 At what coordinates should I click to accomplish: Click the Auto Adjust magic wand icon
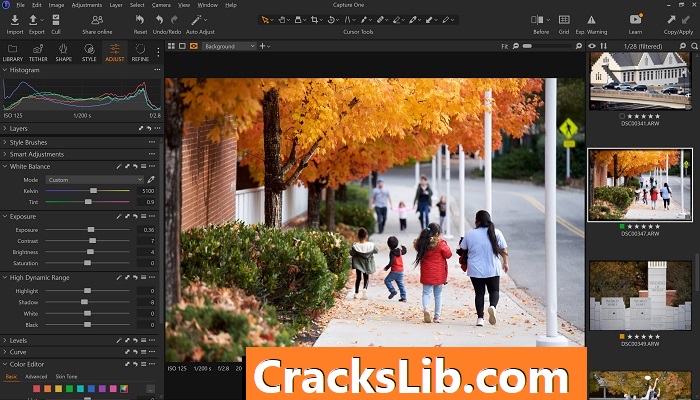pyautogui.click(x=196, y=20)
